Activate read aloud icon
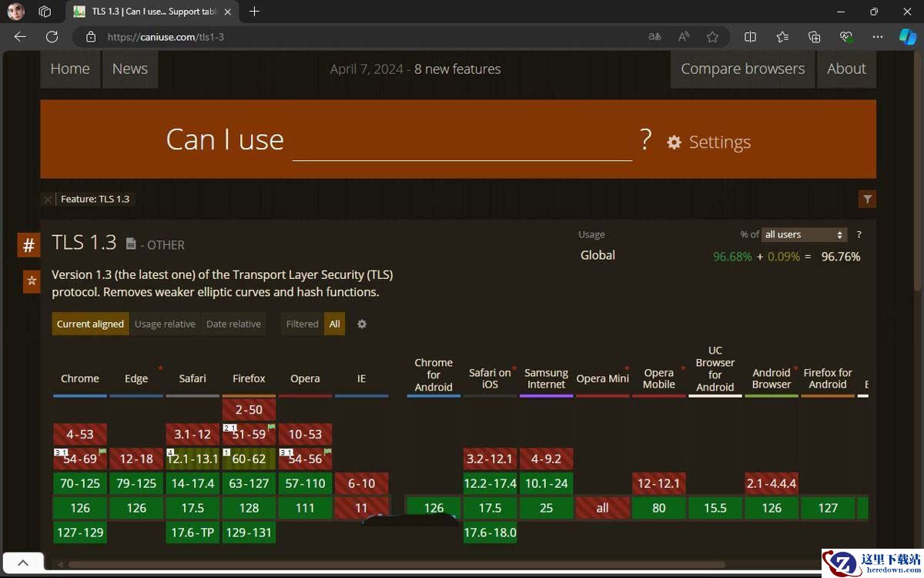Image resolution: width=924 pixels, height=578 pixels. (683, 36)
